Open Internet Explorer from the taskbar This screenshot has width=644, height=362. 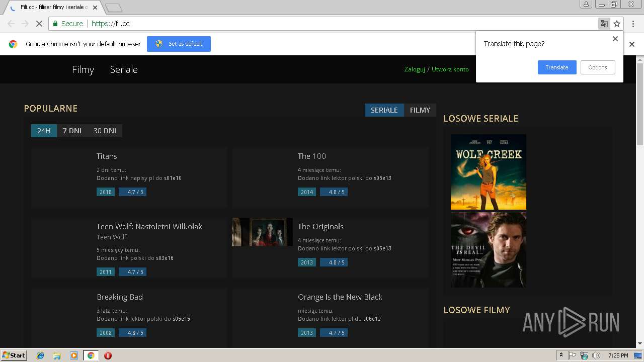click(x=40, y=355)
